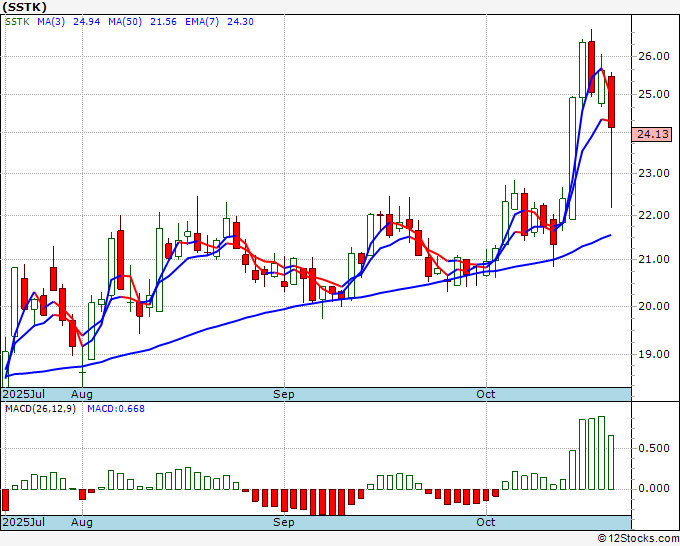
Task: Click the 0.000 MACD axis label
Action: 654,489
